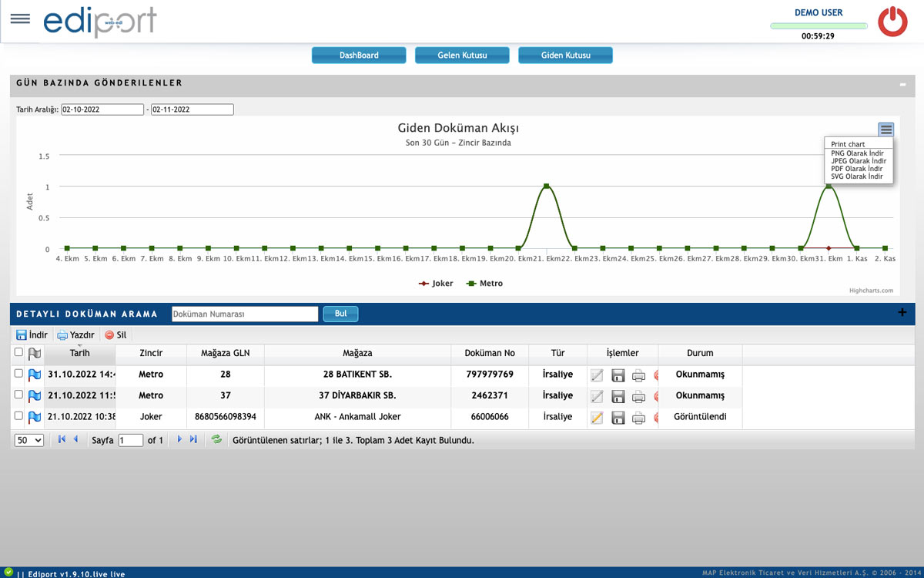Go to previous page of results

75,439
